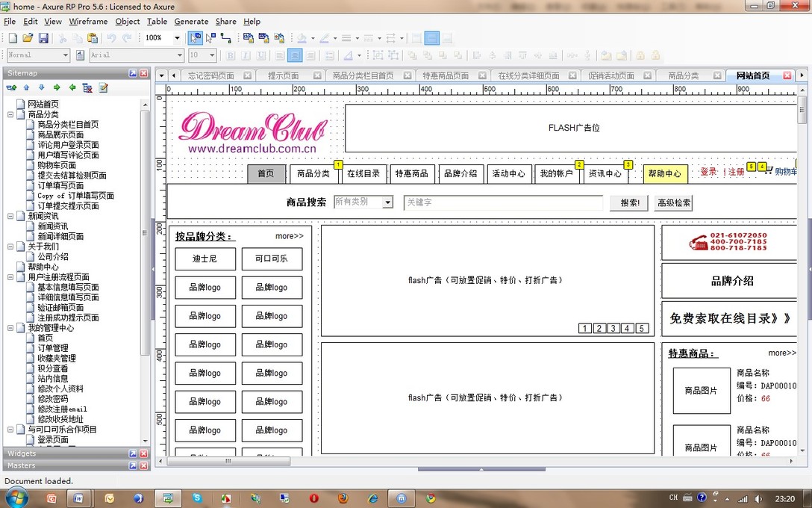
Task: Move page up with blue up arrow
Action: [26, 87]
